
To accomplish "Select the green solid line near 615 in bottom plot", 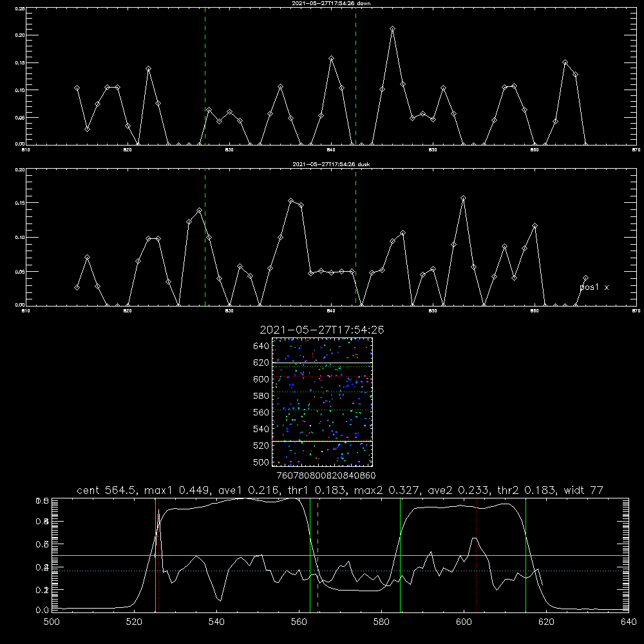I will (526, 555).
